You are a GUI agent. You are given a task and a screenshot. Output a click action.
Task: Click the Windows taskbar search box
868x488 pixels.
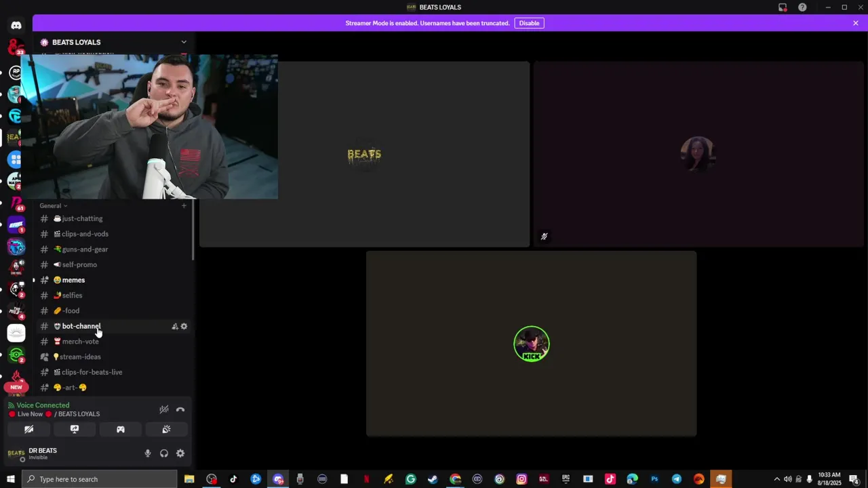100,479
